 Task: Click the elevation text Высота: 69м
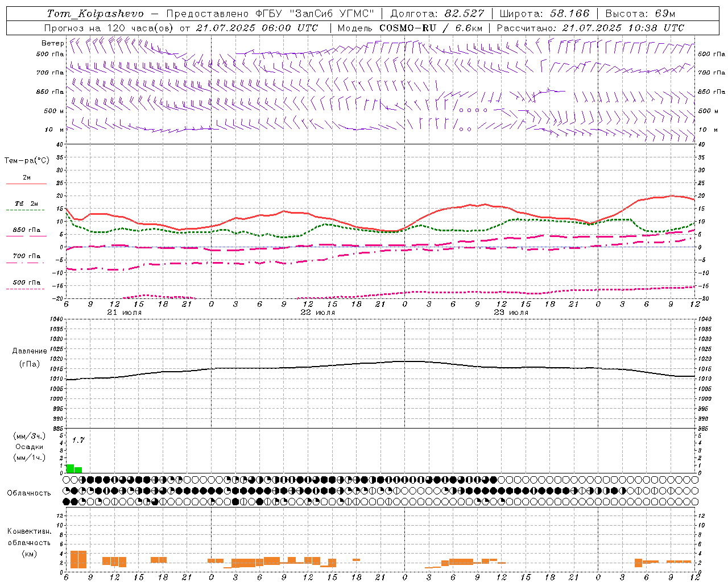coord(640,14)
